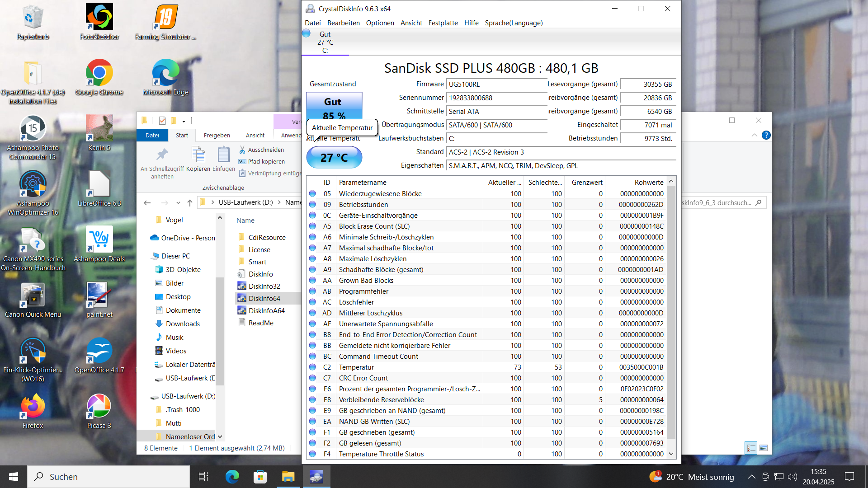Click the Explorer help question mark icon

coord(766,135)
